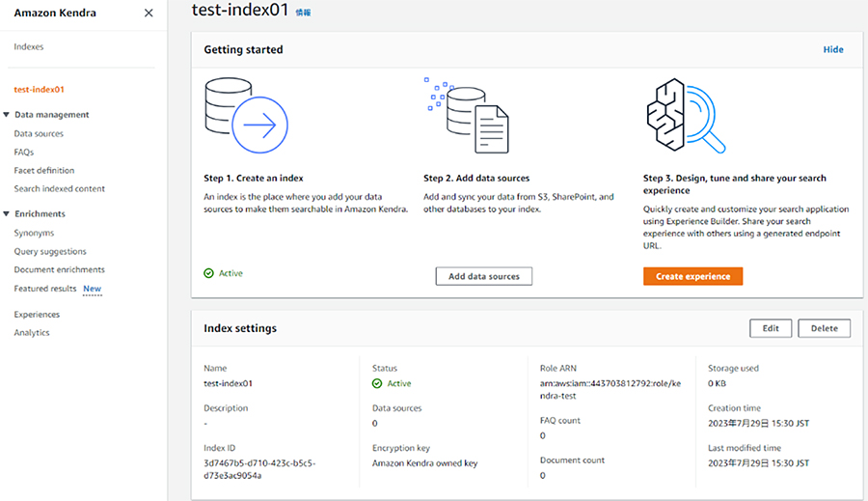Click the brain and magnifier search icon

click(x=686, y=115)
